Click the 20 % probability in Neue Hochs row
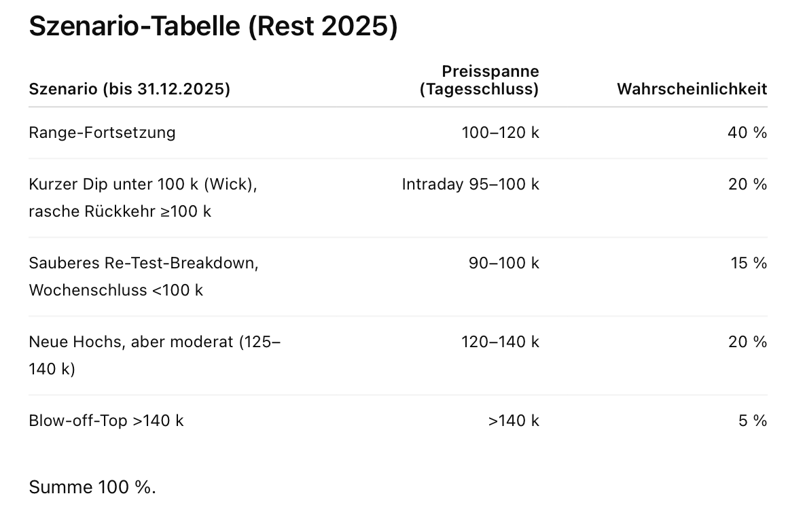The width and height of the screenshot is (805, 532). pos(747,342)
